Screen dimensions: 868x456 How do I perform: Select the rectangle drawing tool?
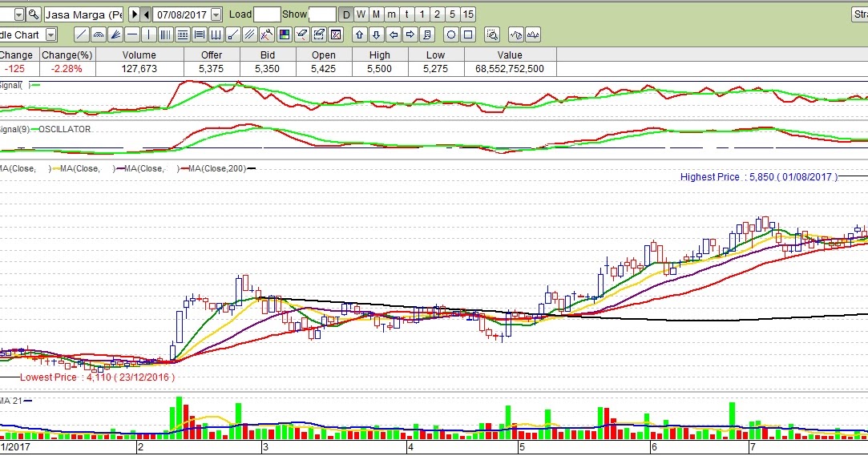[x=468, y=35]
